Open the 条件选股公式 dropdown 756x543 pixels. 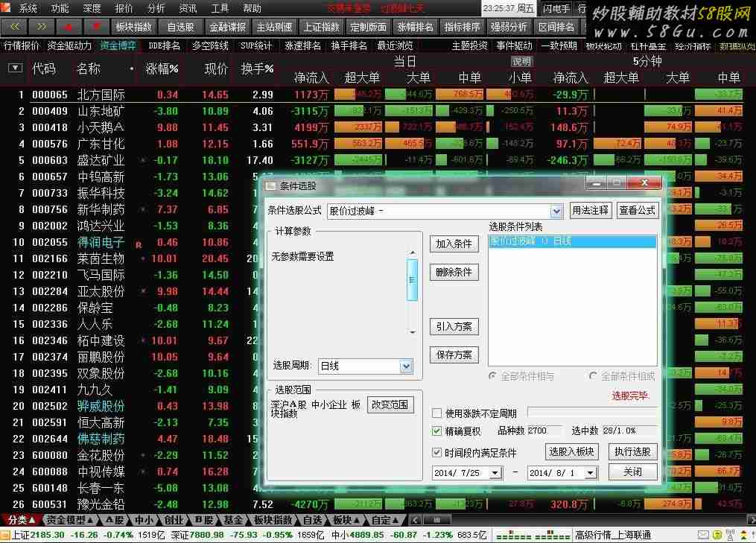pyautogui.click(x=556, y=211)
